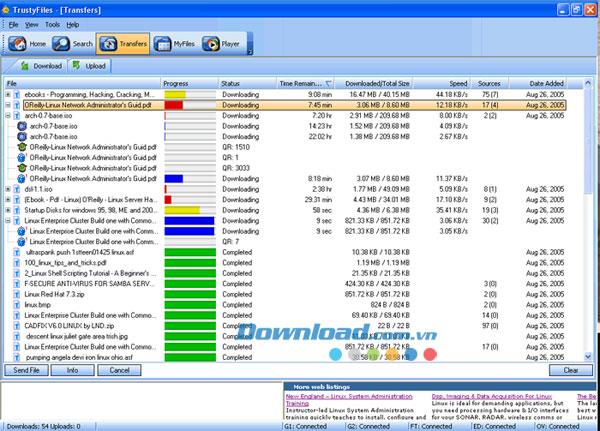Screen dimensions: 600x431
Task: Open the View menu
Action: (31, 24)
